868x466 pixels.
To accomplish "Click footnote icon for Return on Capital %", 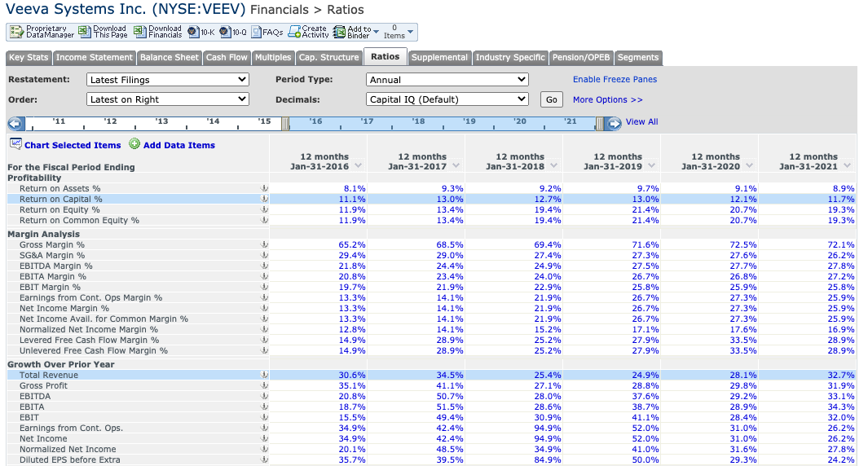I will (265, 200).
